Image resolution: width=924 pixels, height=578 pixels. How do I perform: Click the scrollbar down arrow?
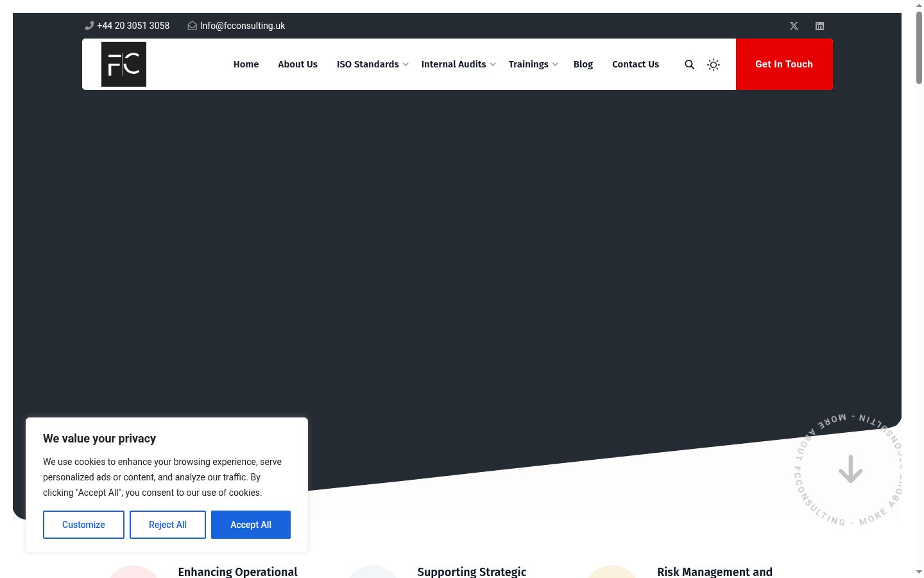pos(919,572)
